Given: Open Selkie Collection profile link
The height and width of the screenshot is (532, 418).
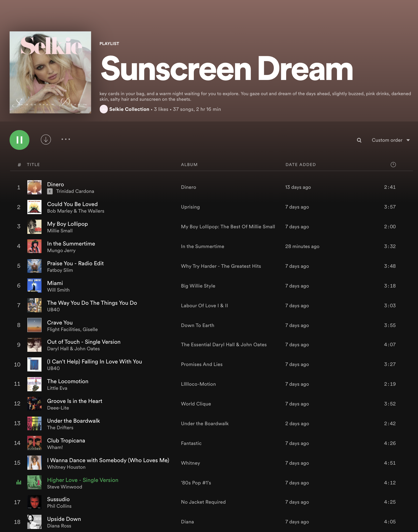Looking at the screenshot, I should coord(129,109).
